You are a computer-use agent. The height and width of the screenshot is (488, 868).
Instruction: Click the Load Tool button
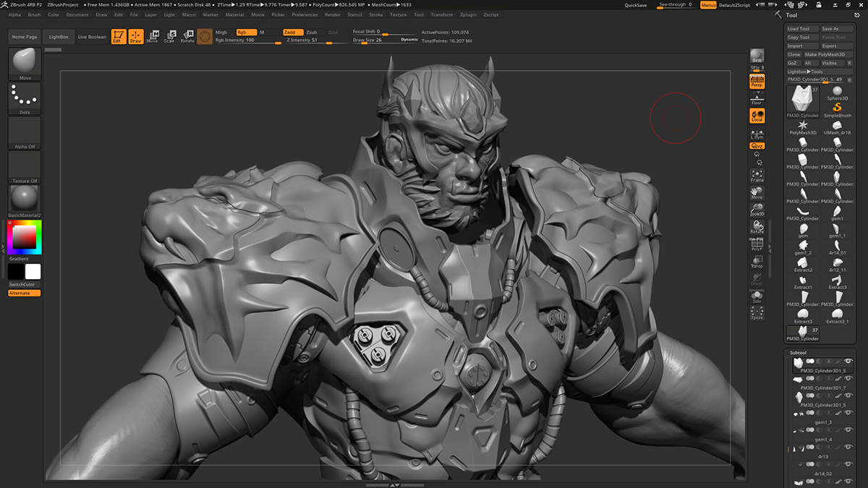click(x=802, y=29)
